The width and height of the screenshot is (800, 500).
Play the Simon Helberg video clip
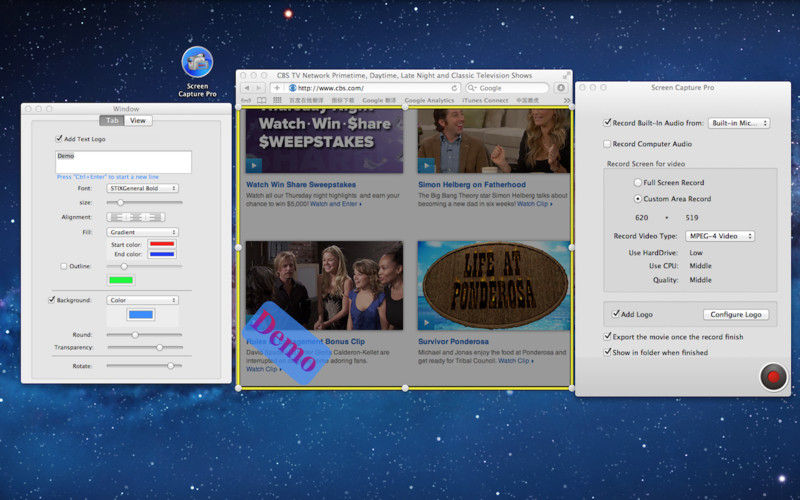(x=426, y=165)
